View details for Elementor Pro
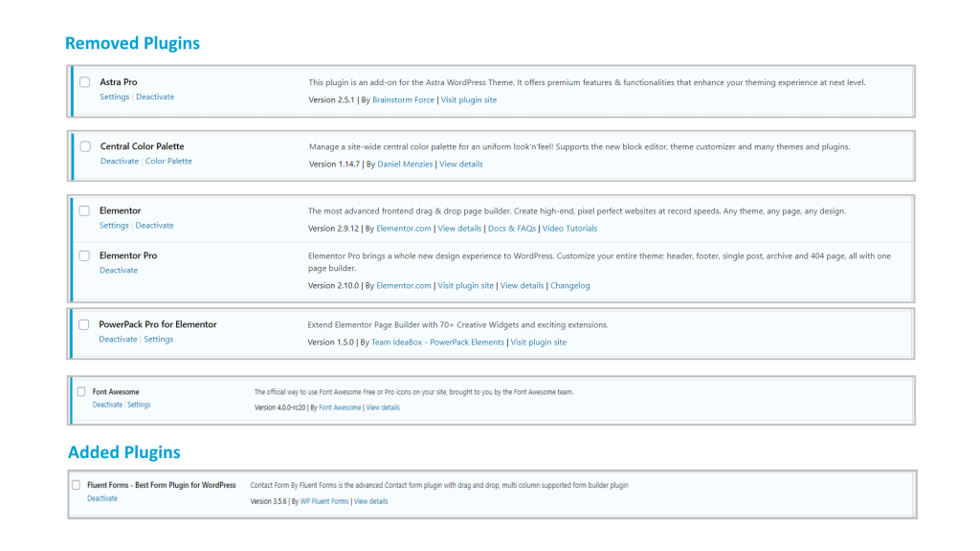Screen dimensions: 980x551 [522, 285]
